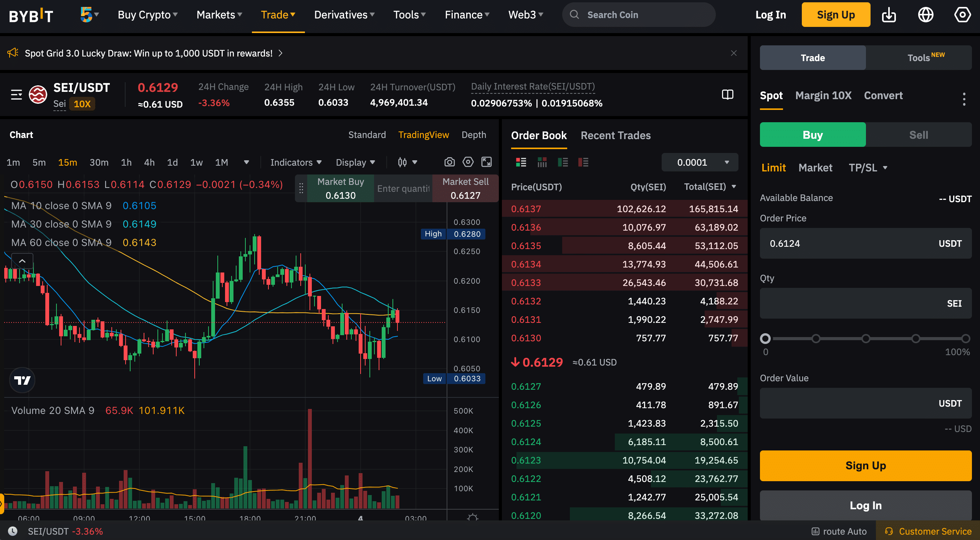The image size is (980, 540).
Task: Switch to the Tools NEW panel
Action: point(919,58)
